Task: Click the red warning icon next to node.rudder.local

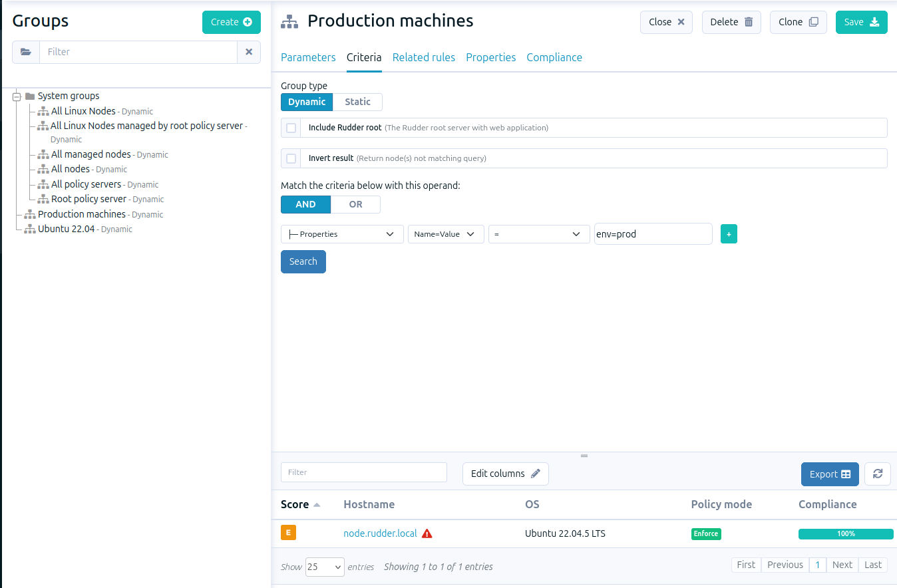Action: pyautogui.click(x=427, y=533)
